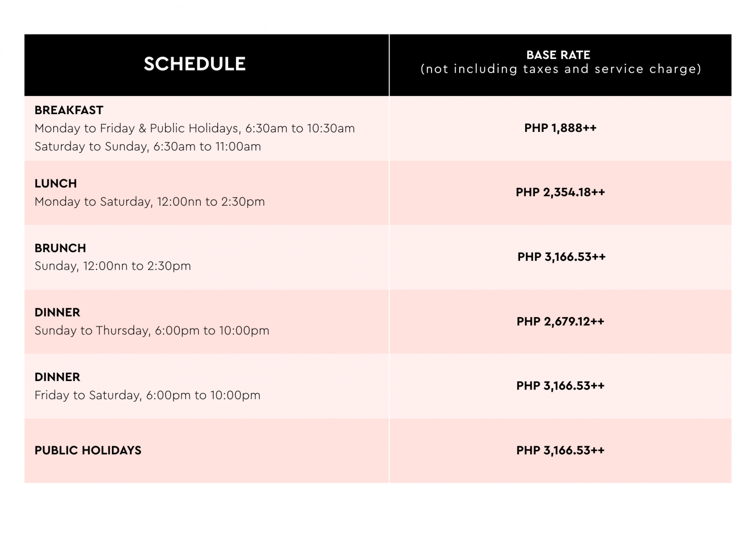Click the LUNCH heading

pyautogui.click(x=56, y=183)
